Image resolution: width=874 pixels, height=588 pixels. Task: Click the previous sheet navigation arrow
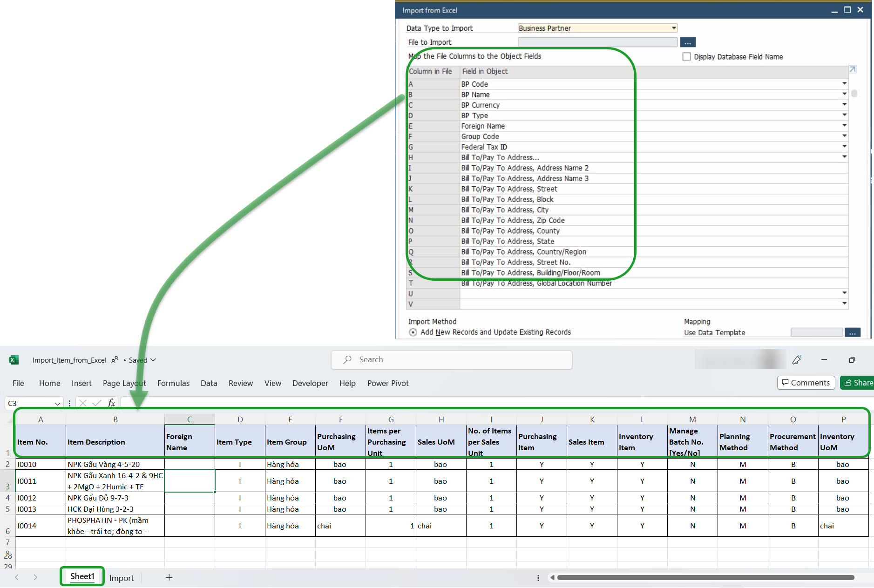coord(17,577)
